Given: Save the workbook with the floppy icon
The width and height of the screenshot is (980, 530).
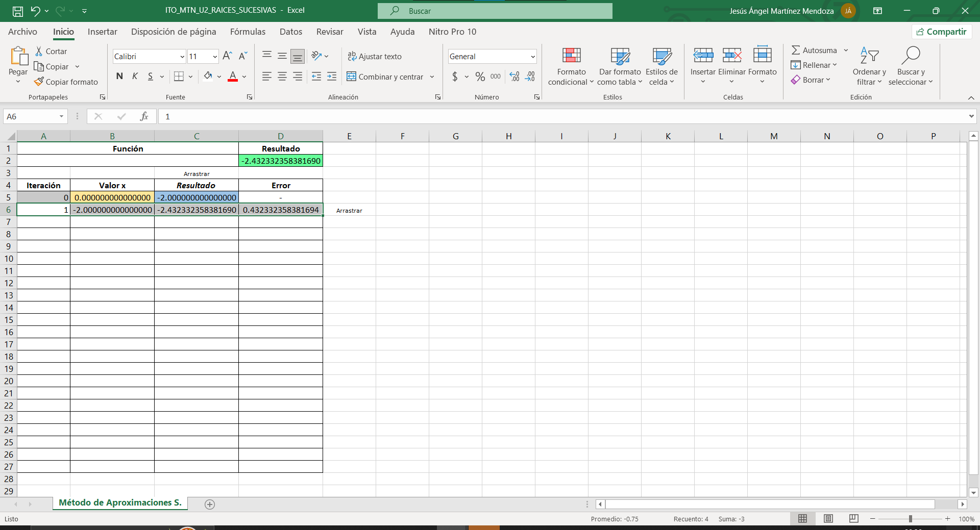Looking at the screenshot, I should click(x=18, y=11).
